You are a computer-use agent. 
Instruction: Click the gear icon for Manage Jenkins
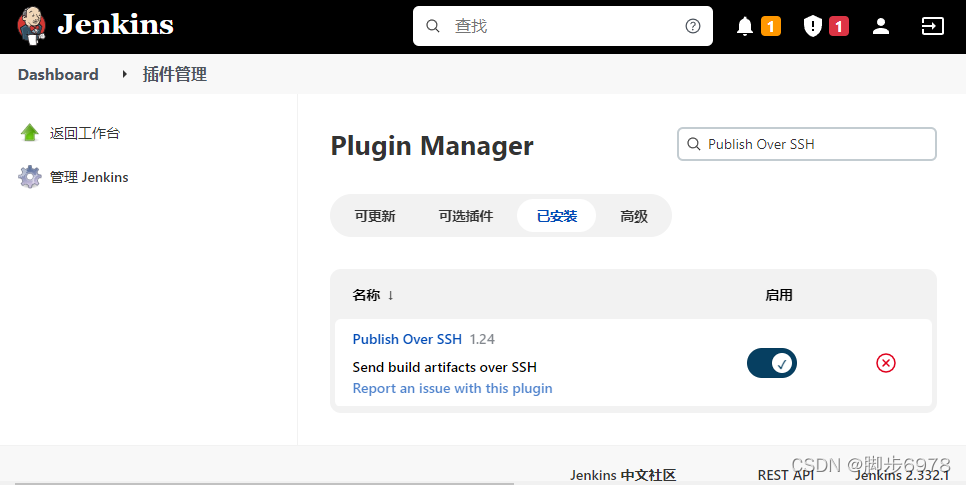point(30,177)
